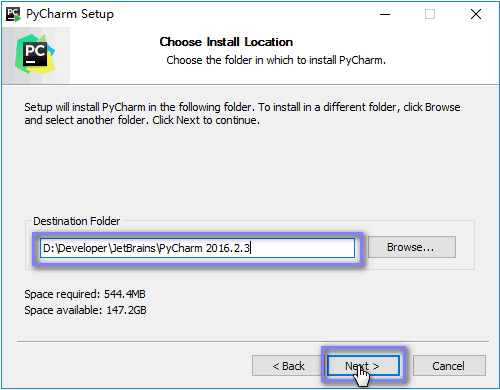
Task: Focus the Destination Folder path field
Action: 197,248
